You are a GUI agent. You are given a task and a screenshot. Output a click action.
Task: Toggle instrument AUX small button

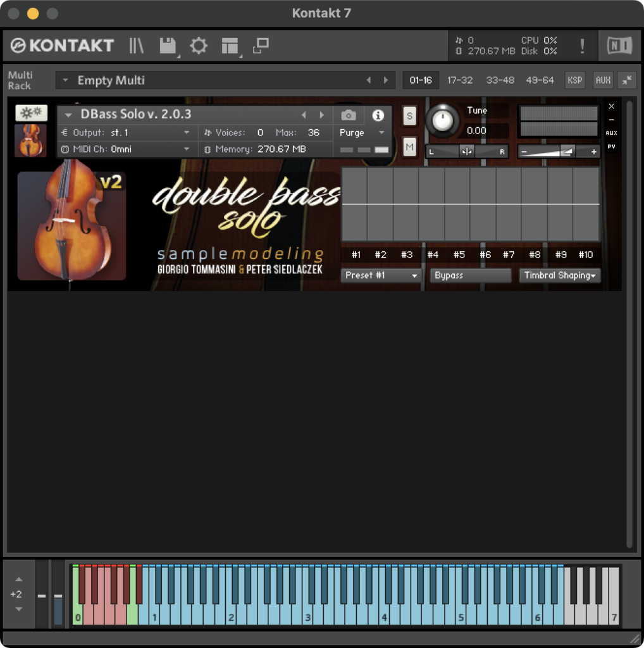pos(611,133)
